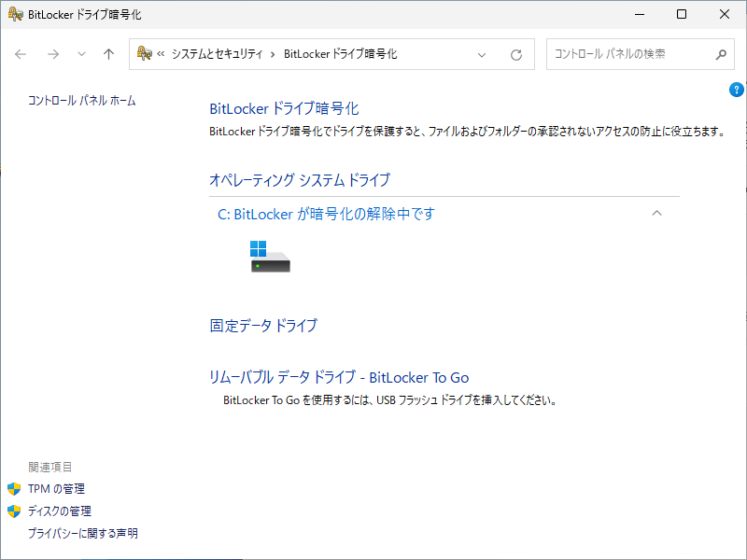Open システムとセキュリティ breadcrumb
This screenshot has width=747, height=560.
tap(218, 54)
